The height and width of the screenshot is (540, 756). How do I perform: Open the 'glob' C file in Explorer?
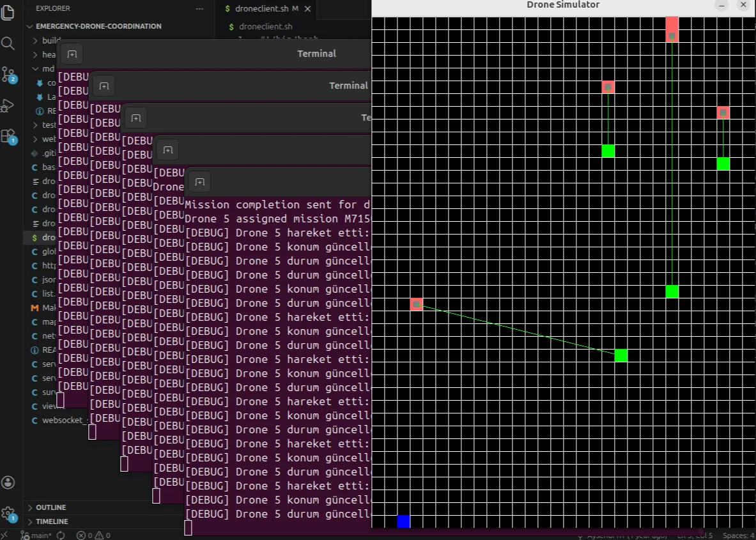[43, 252]
